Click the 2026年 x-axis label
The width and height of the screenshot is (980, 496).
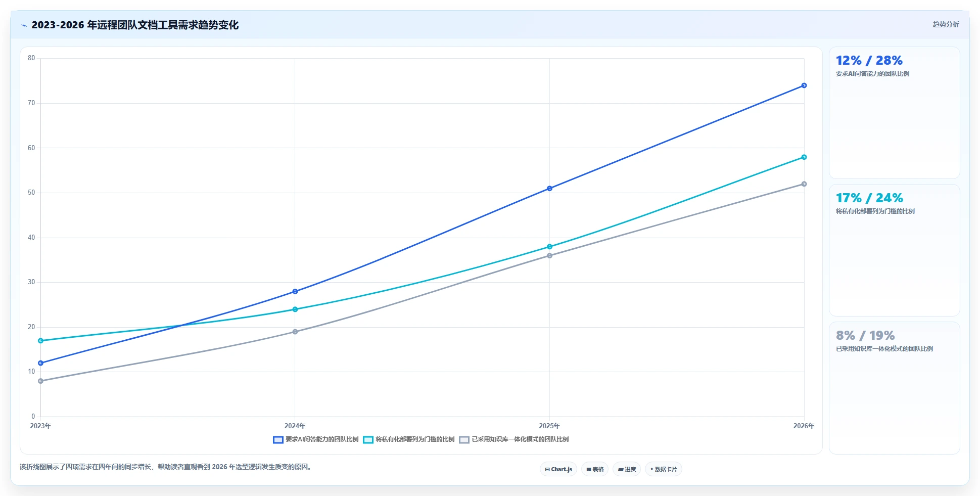804,426
